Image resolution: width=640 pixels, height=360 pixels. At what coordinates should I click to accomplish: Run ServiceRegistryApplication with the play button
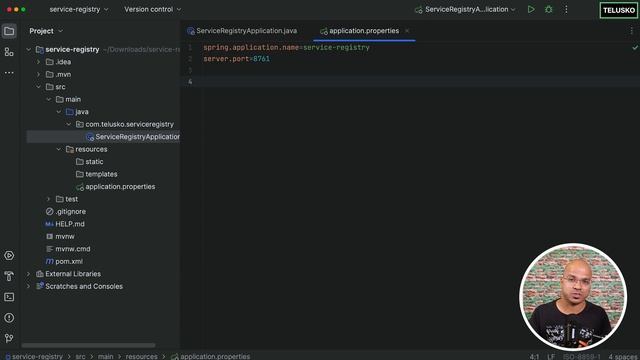(x=531, y=9)
